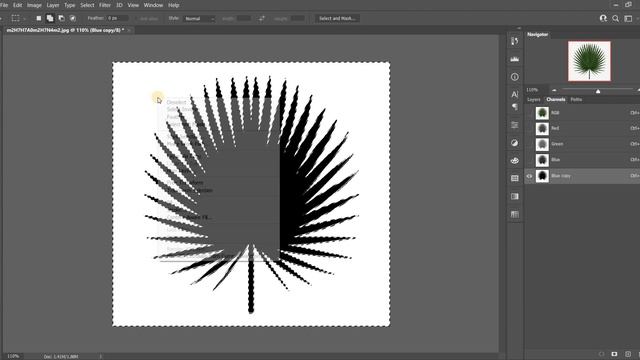Image resolution: width=640 pixels, height=360 pixels.
Task: Collapse the panel dock double arrow
Action: [518, 28]
